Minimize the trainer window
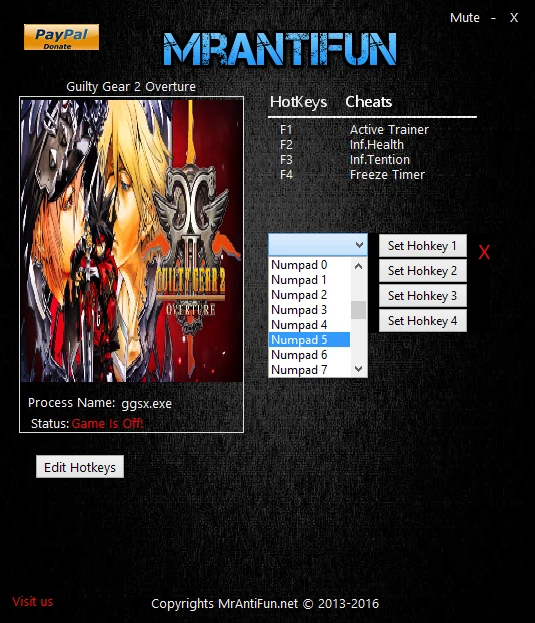The width and height of the screenshot is (535, 623). (x=493, y=18)
